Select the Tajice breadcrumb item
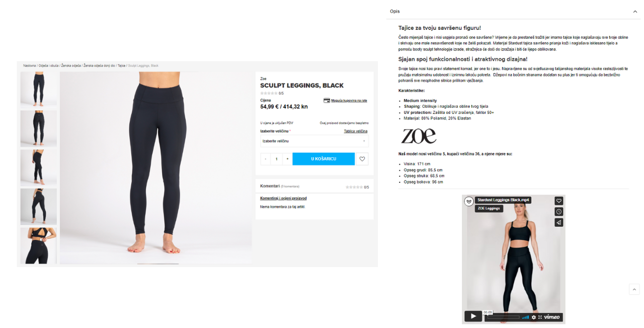This screenshot has width=644, height=328. click(x=121, y=65)
